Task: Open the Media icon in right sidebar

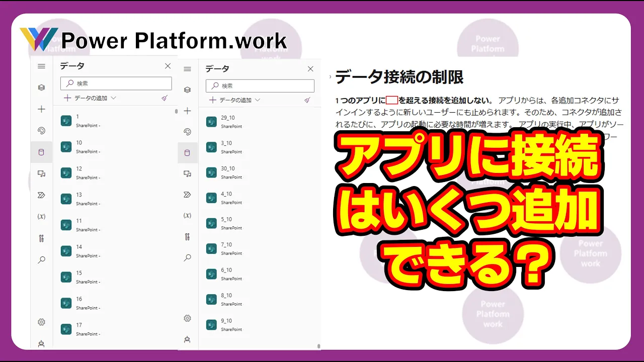Action: 187,174
